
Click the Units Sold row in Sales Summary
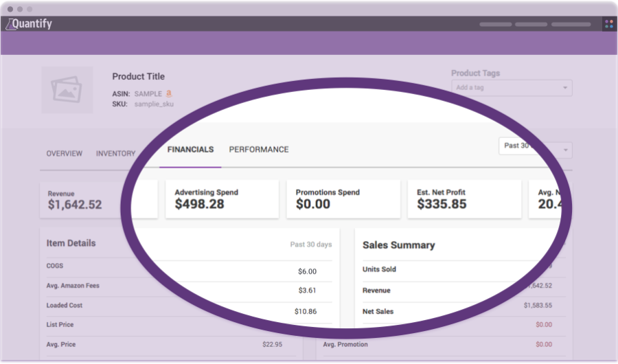click(x=453, y=269)
